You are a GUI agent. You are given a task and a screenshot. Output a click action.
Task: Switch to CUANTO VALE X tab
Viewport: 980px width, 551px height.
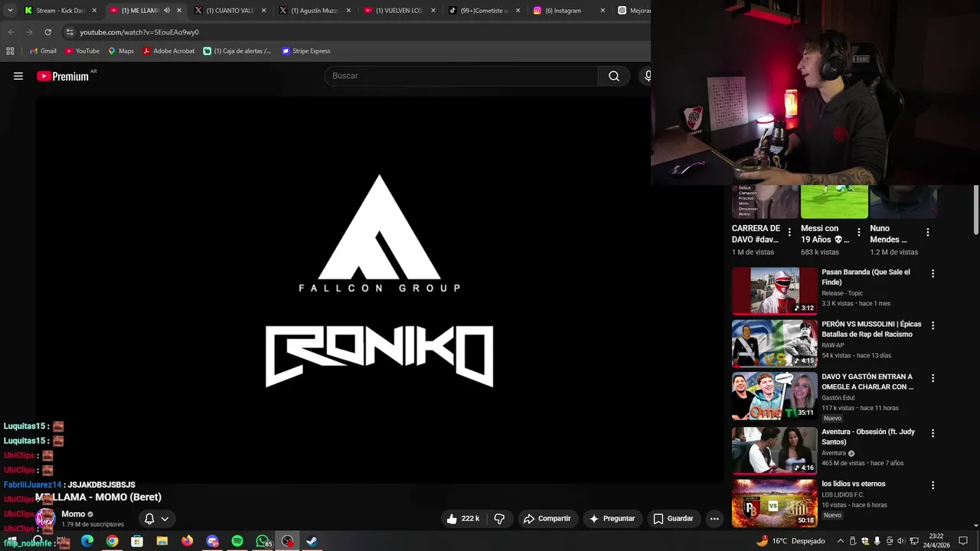230,11
